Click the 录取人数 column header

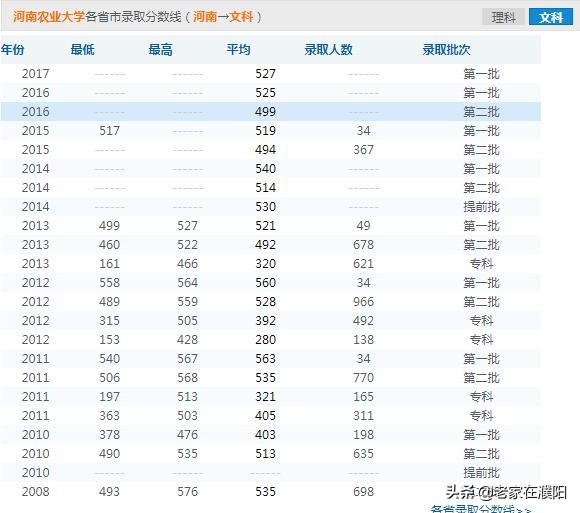tap(328, 50)
